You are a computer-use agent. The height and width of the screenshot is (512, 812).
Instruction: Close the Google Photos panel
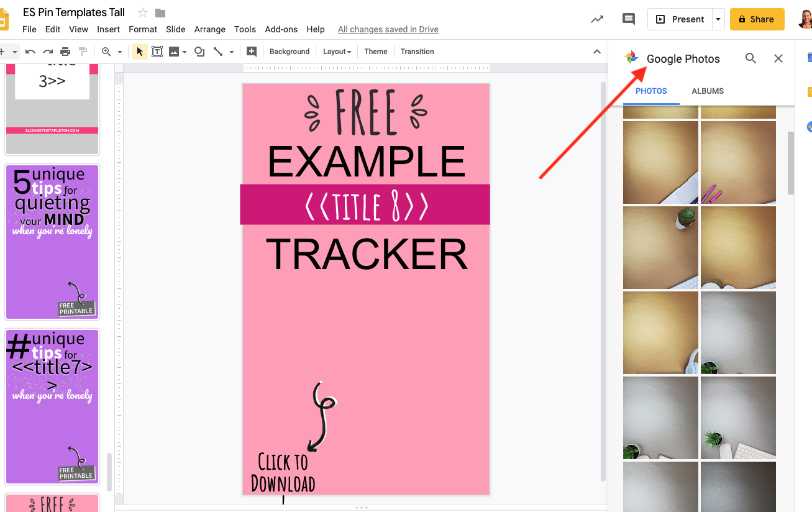point(778,58)
